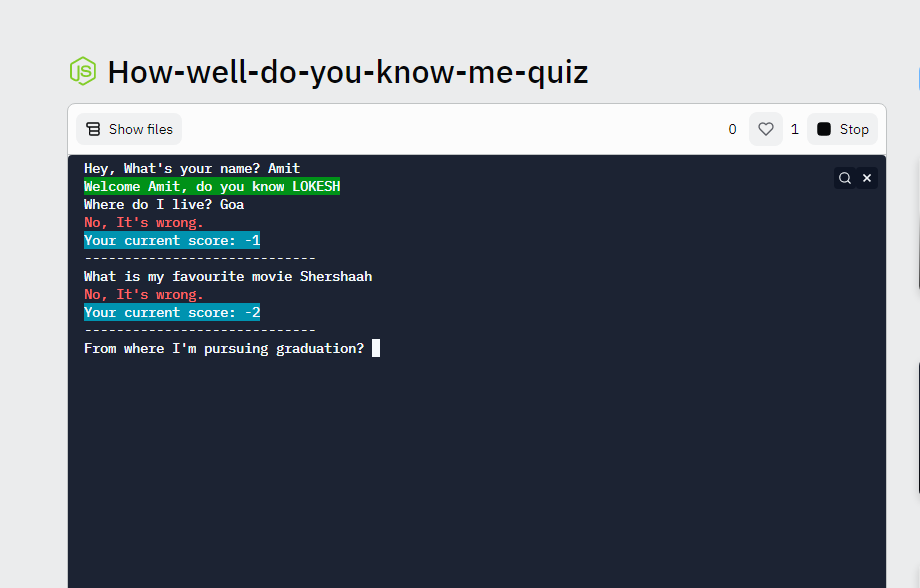Screen dimensions: 920x588
Task: Click the favourite movie Shershaah line
Action: 228,277
